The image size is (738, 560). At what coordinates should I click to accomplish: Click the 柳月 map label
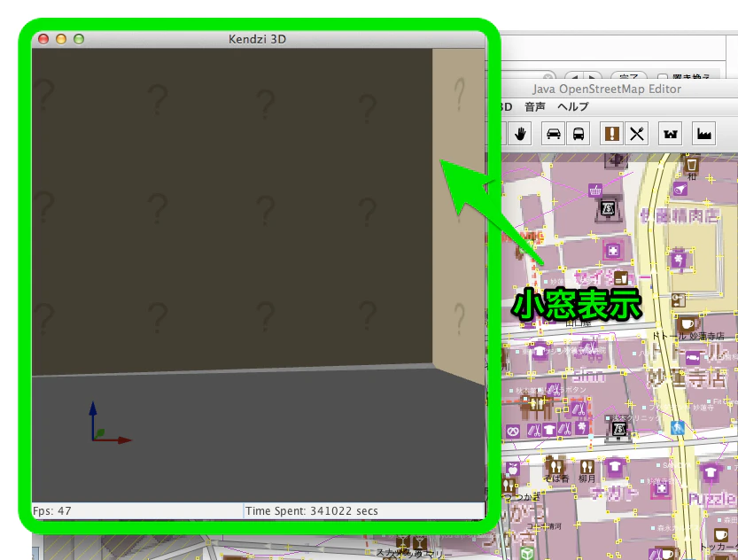click(x=587, y=478)
